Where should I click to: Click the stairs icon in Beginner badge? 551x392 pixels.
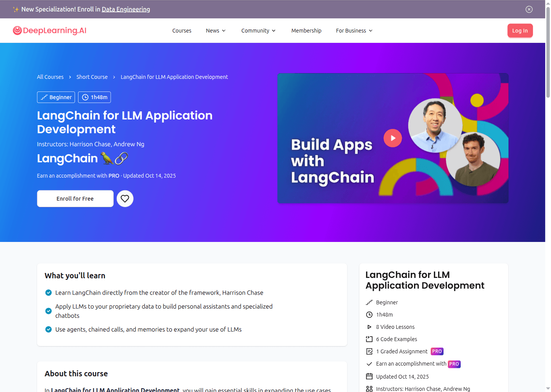click(x=44, y=97)
